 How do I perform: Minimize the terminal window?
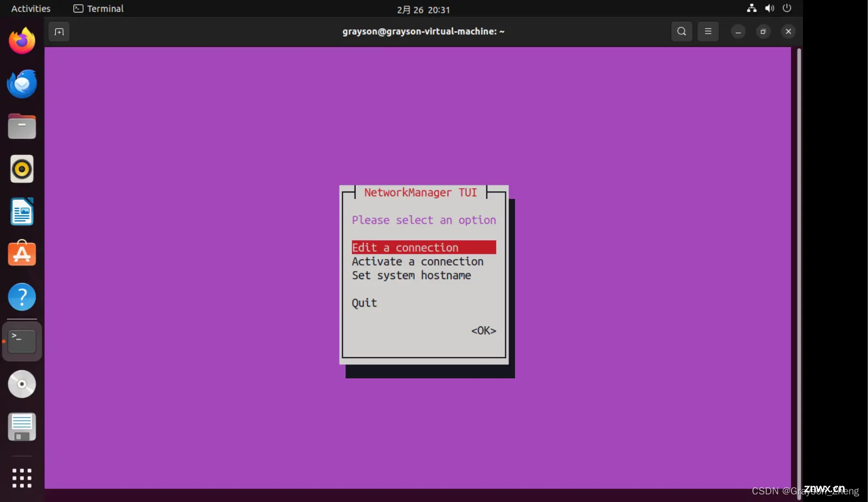[x=738, y=31]
